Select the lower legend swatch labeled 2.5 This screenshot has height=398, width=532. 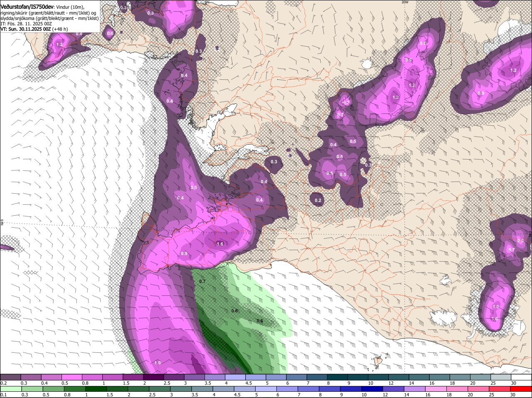pyautogui.click(x=159, y=389)
